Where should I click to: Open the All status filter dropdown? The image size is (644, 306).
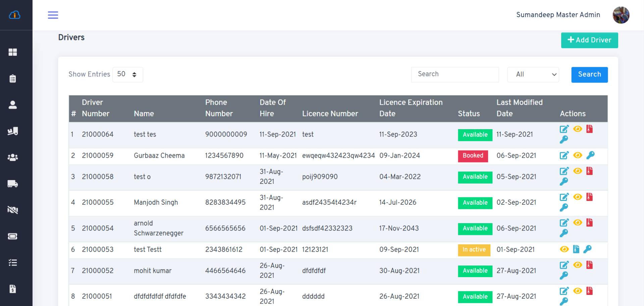coord(533,74)
